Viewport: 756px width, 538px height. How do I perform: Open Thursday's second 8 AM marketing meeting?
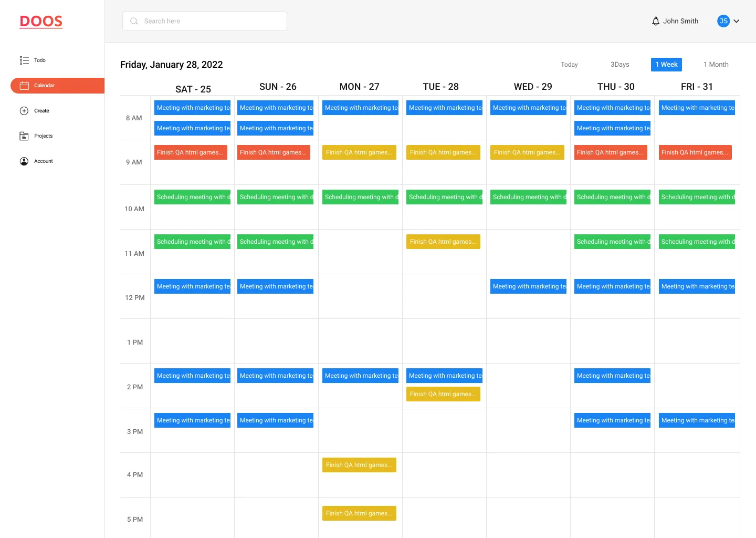point(612,128)
